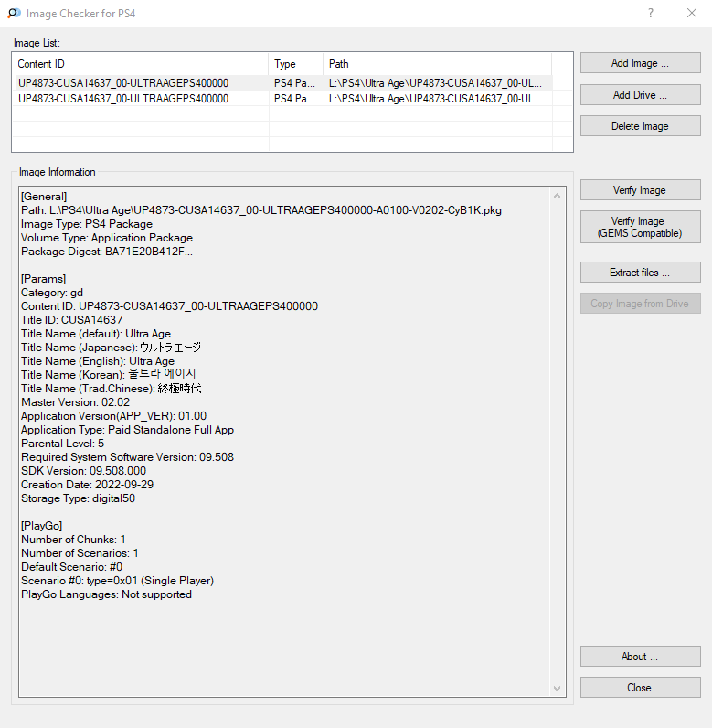Click the [Params] section heading

tap(44, 279)
